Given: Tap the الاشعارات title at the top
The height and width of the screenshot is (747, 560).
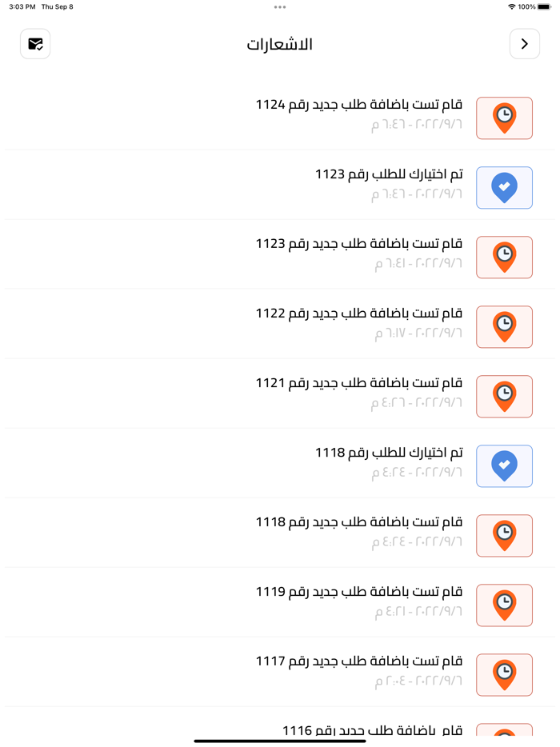Looking at the screenshot, I should (x=279, y=44).
